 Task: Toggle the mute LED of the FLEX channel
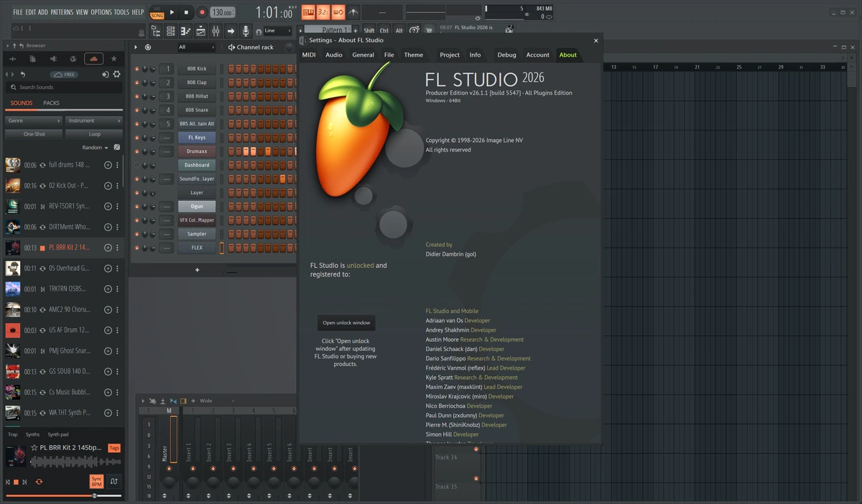click(137, 248)
